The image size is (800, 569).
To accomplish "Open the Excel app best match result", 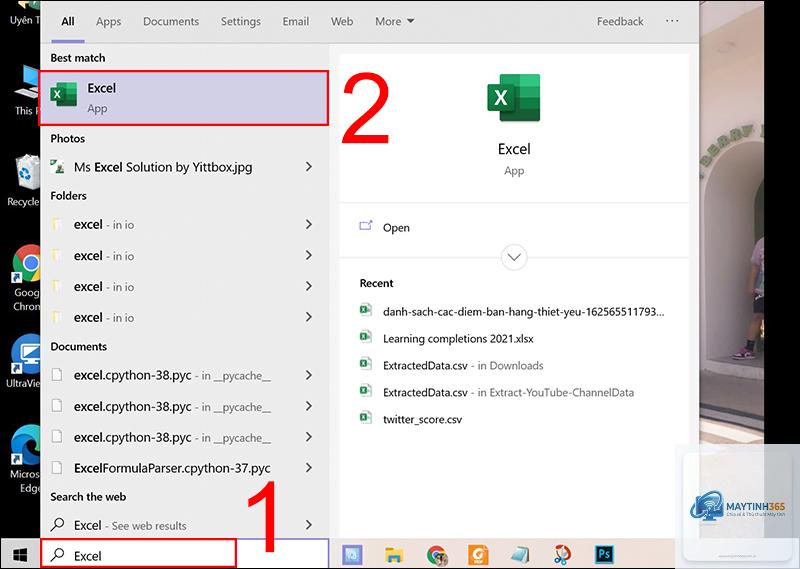I will click(184, 98).
